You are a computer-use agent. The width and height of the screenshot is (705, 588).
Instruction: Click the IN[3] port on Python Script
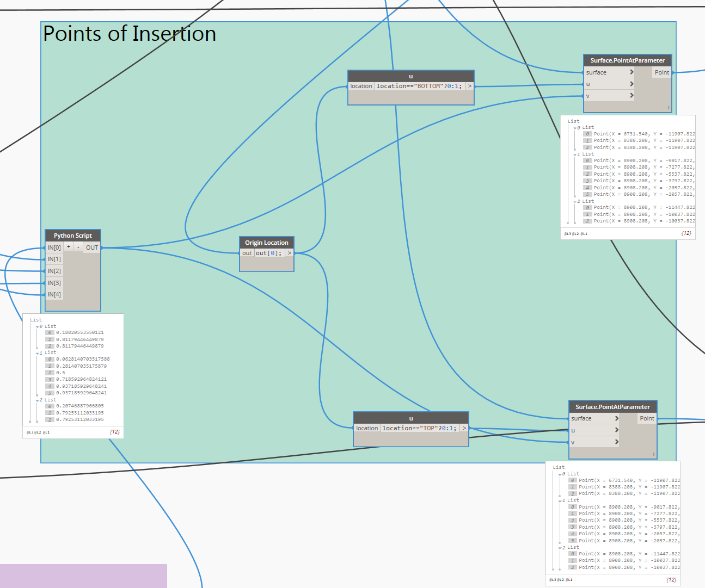click(x=54, y=283)
